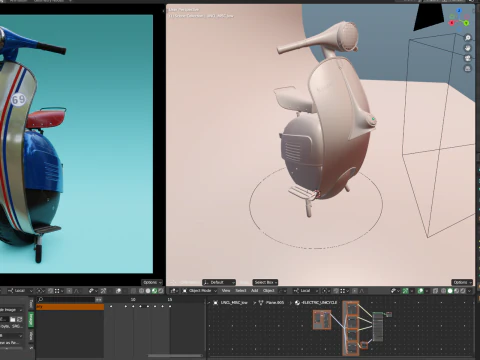Toggle show overlays in left viewport
This screenshot has height=360, width=480.
pyautogui.click(x=118, y=291)
